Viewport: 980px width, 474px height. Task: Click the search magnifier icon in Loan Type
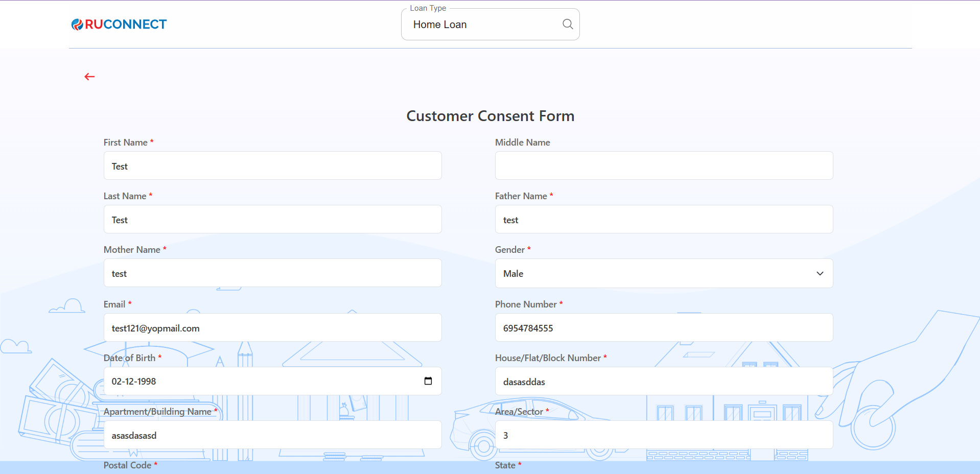[567, 24]
